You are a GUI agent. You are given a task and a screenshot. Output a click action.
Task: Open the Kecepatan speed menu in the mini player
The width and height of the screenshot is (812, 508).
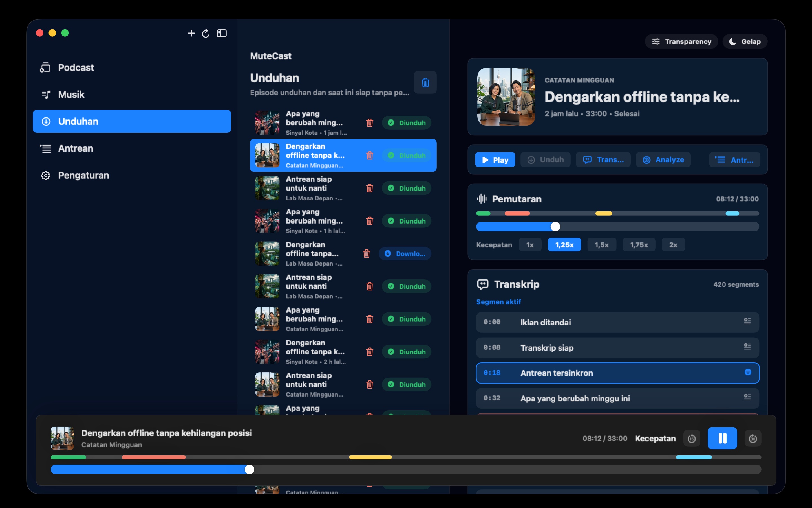[655, 439]
